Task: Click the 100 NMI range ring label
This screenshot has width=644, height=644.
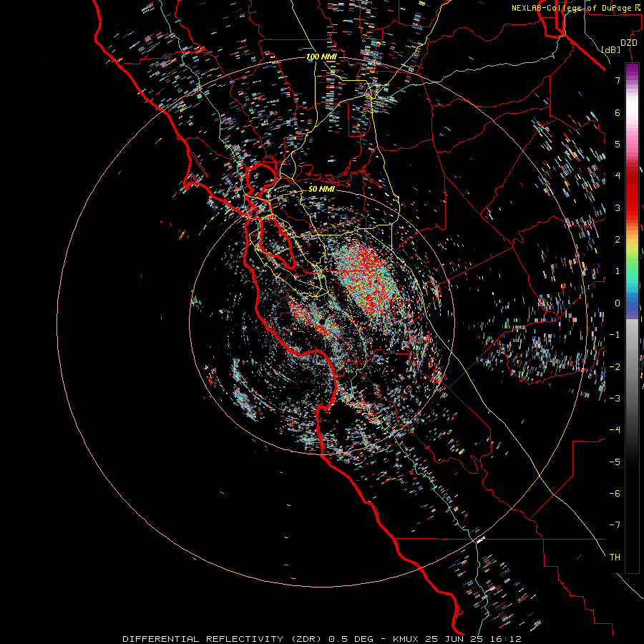Action: point(321,57)
